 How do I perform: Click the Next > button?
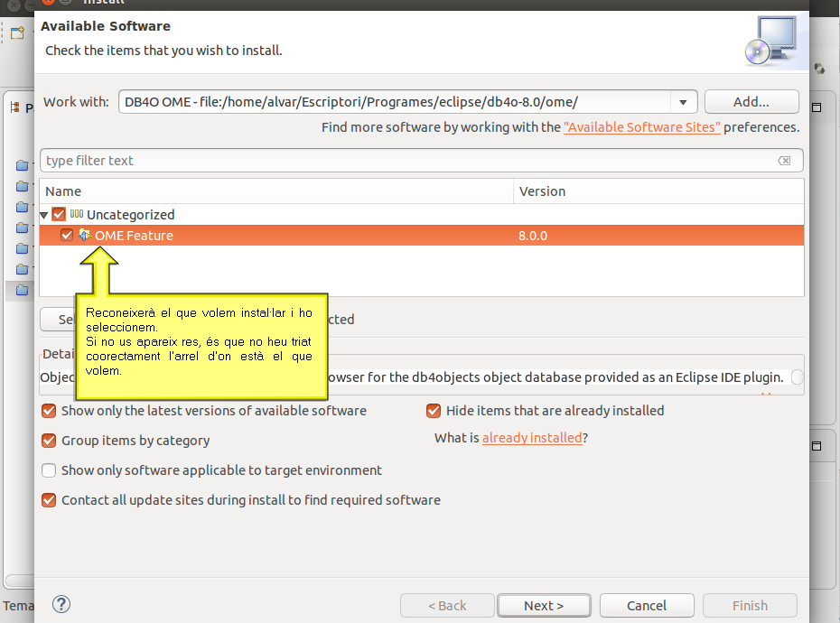click(x=544, y=605)
